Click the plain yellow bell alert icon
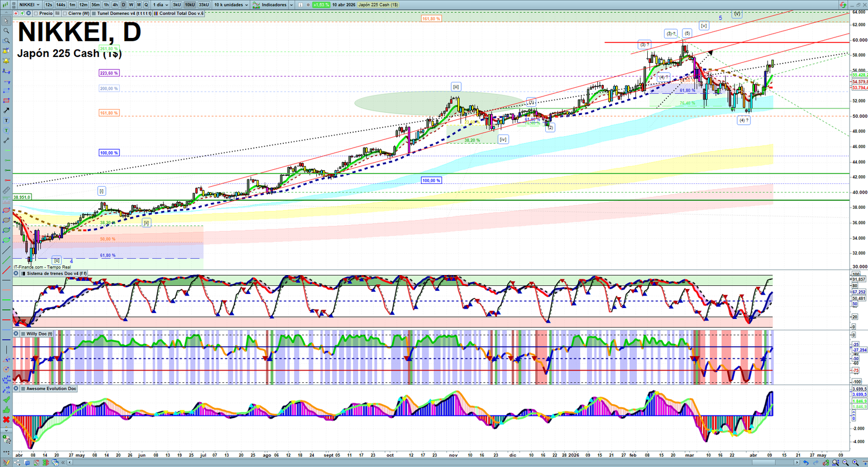868x467 pixels. click(x=6, y=61)
